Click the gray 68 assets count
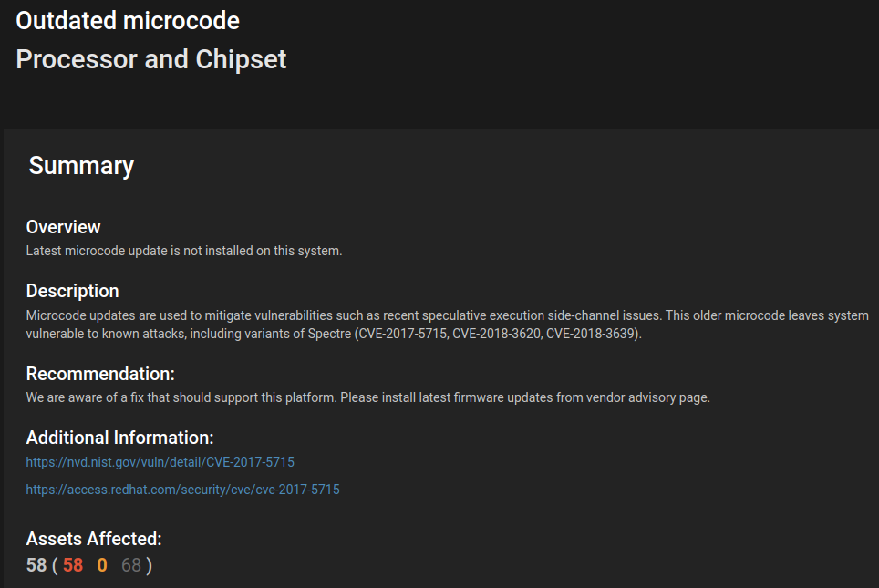The height and width of the screenshot is (588, 879). tap(131, 565)
